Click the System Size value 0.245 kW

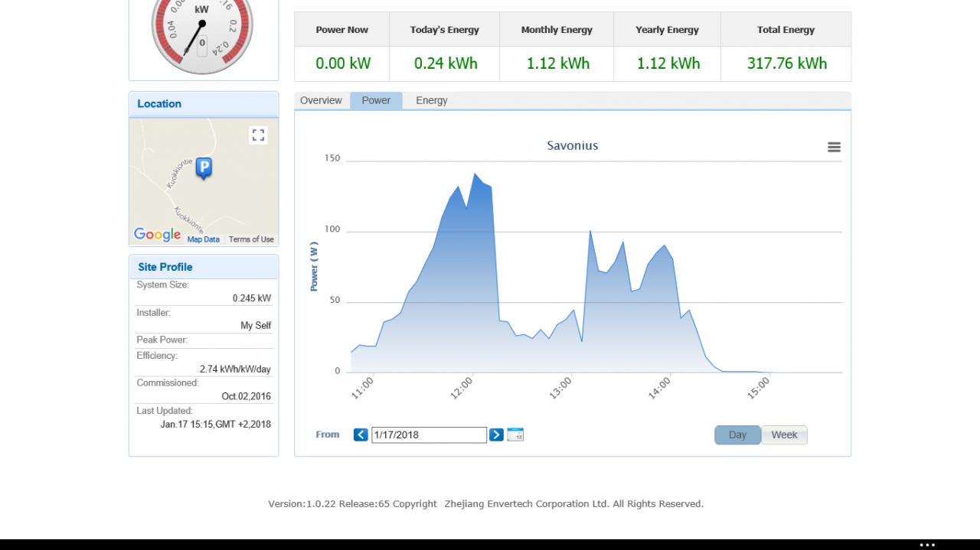click(x=252, y=298)
